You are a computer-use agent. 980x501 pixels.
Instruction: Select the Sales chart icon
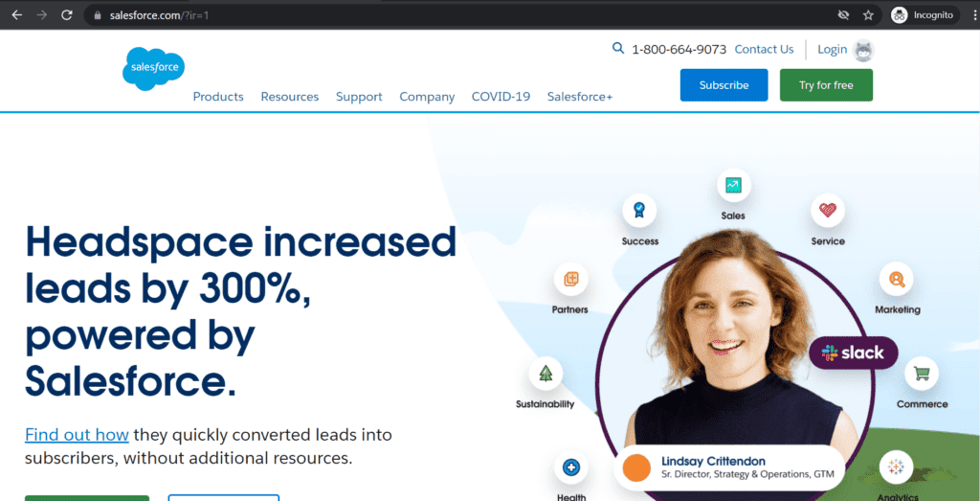733,186
